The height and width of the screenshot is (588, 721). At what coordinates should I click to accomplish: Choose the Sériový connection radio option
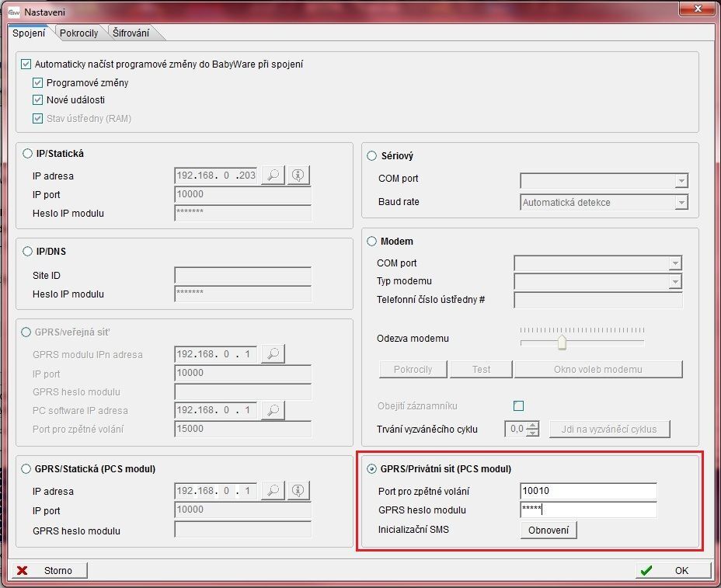(x=371, y=156)
